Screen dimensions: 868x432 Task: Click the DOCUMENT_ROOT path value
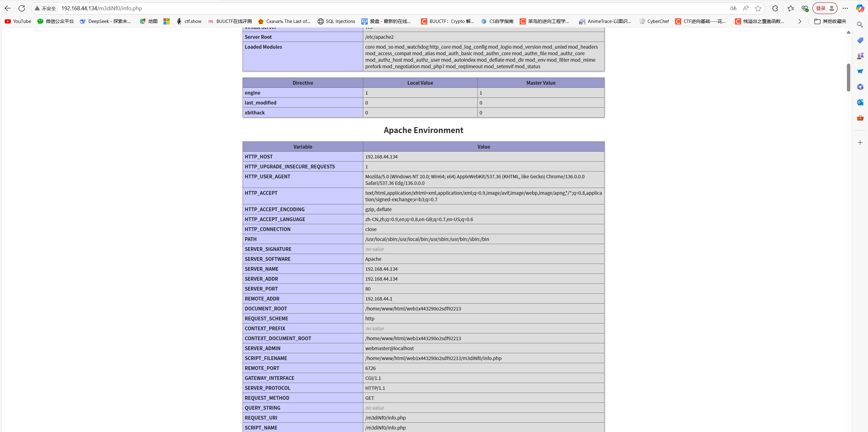click(413, 309)
